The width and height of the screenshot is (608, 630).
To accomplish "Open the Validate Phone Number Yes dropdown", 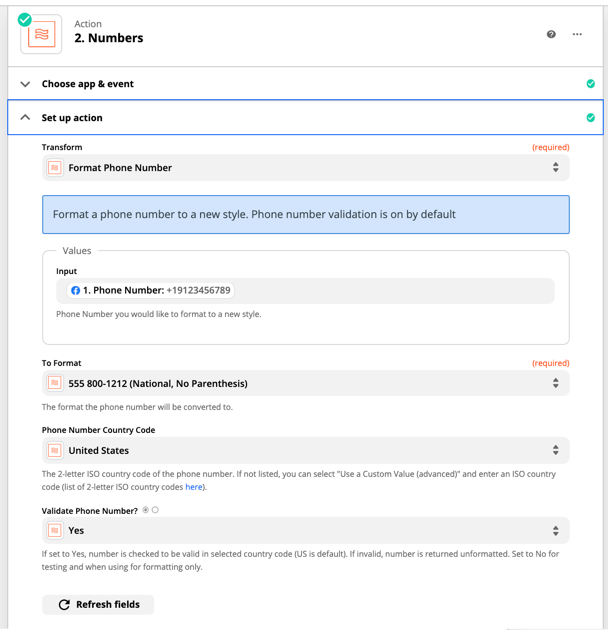I will click(305, 530).
